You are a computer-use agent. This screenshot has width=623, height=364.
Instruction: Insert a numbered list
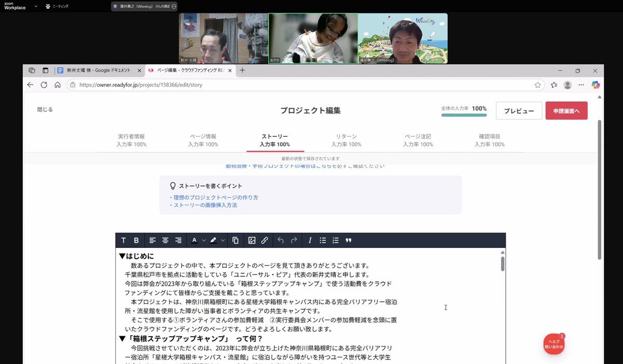[x=335, y=240]
